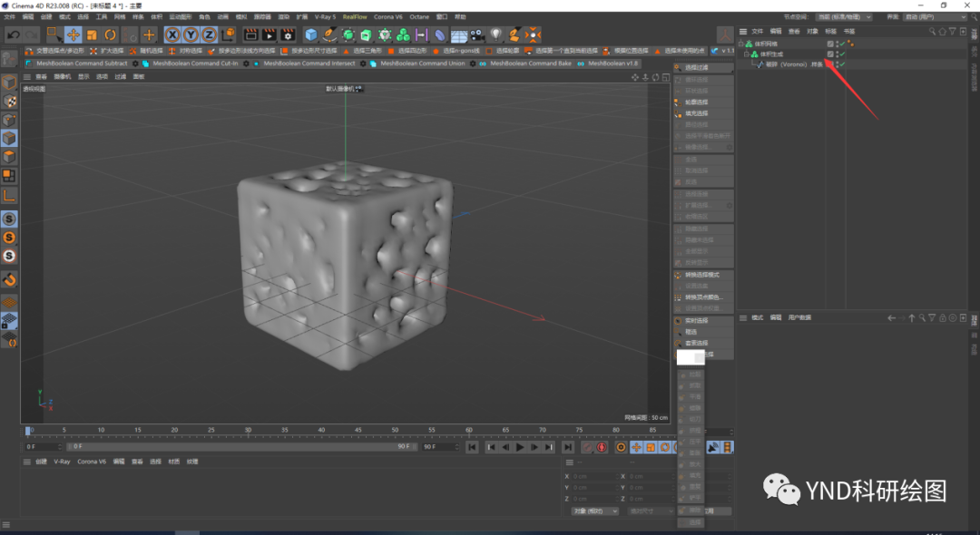Collapse the 体积网格 tree item
The image size is (980, 535).
coord(741,44)
